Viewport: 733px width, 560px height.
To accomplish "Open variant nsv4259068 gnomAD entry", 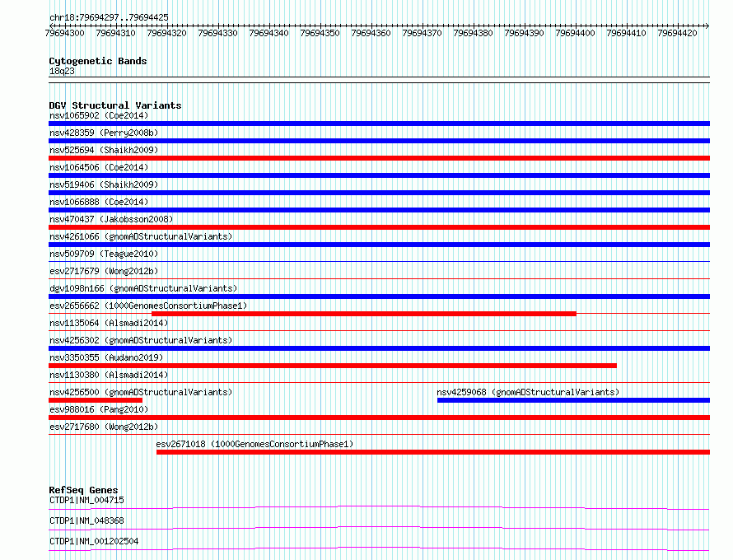I will tap(528, 392).
